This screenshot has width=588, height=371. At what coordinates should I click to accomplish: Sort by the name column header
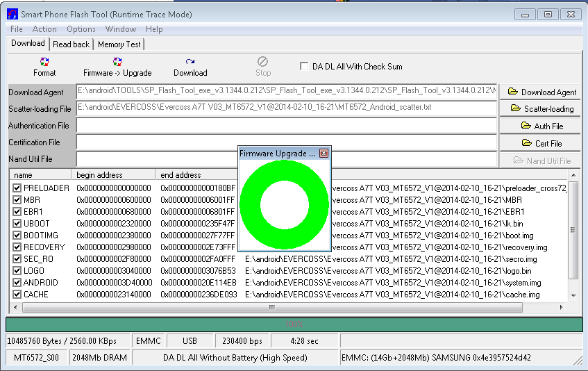40,175
